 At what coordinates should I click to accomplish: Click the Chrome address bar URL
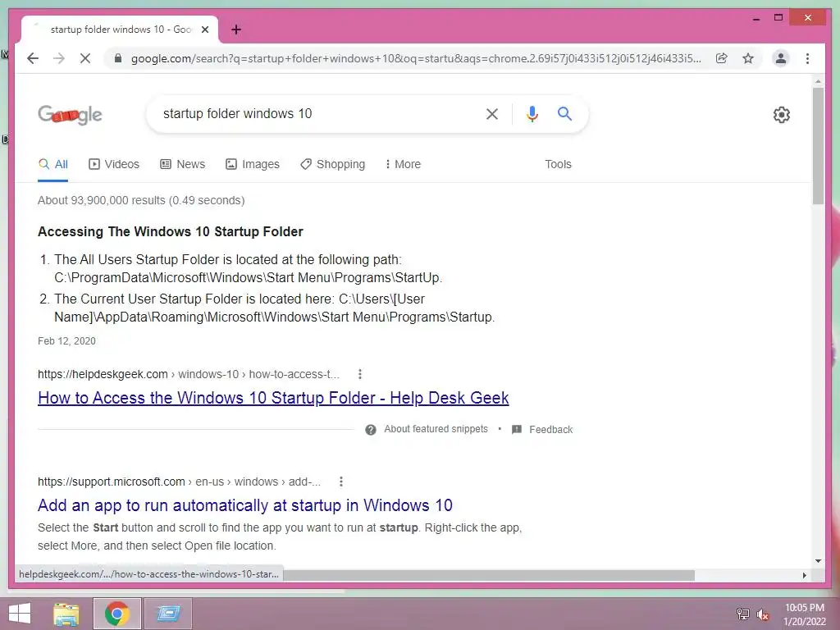coord(416,58)
